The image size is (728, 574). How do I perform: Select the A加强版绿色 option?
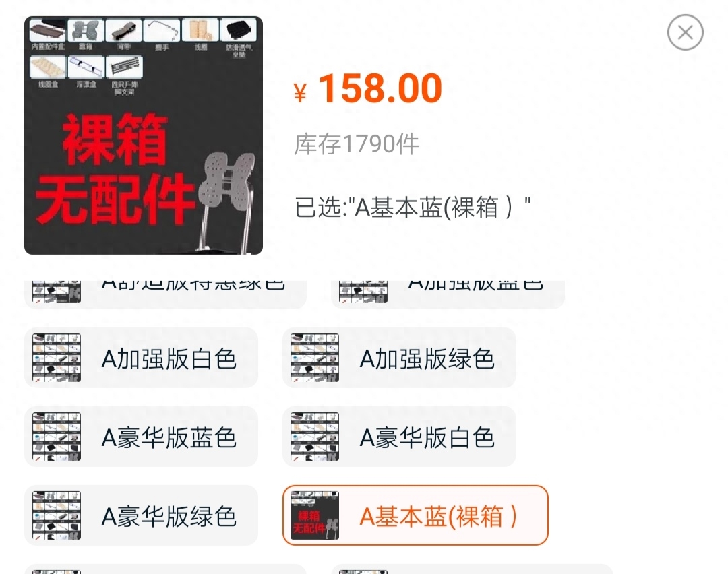pos(399,358)
